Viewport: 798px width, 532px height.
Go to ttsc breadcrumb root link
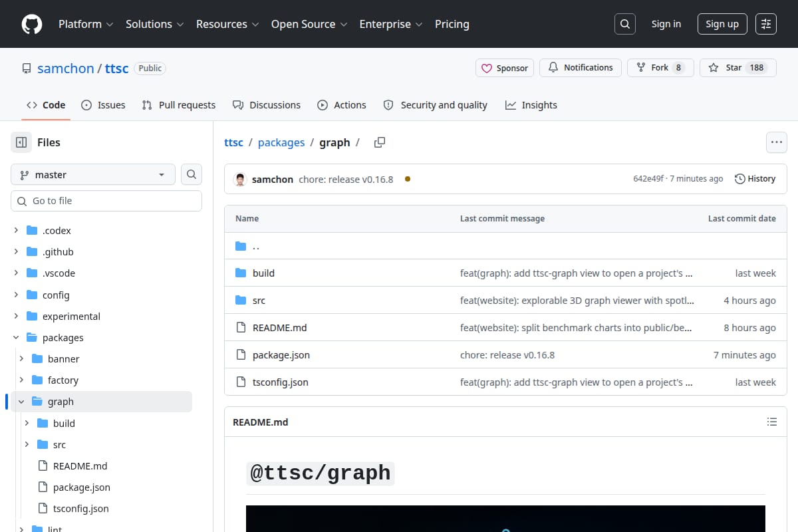tap(233, 142)
